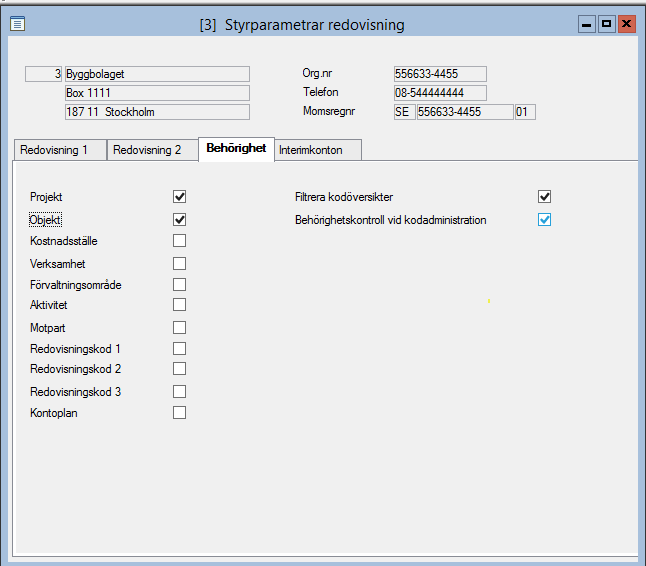Click the Kontoplan label text
The height and width of the screenshot is (566, 646).
(x=54, y=413)
